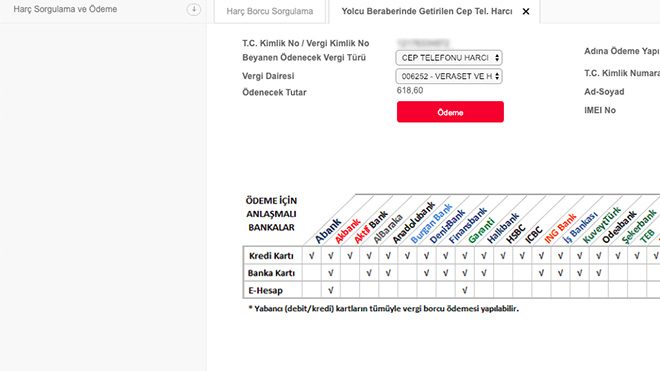Open the CEP TELEFONU HARCI tax type dropdown

tap(449, 58)
